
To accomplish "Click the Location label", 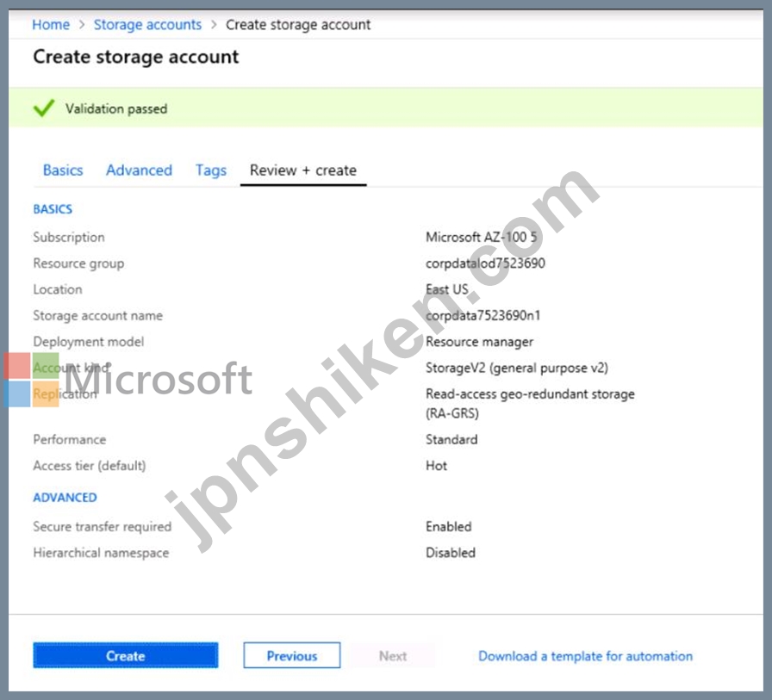I will tap(58, 289).
